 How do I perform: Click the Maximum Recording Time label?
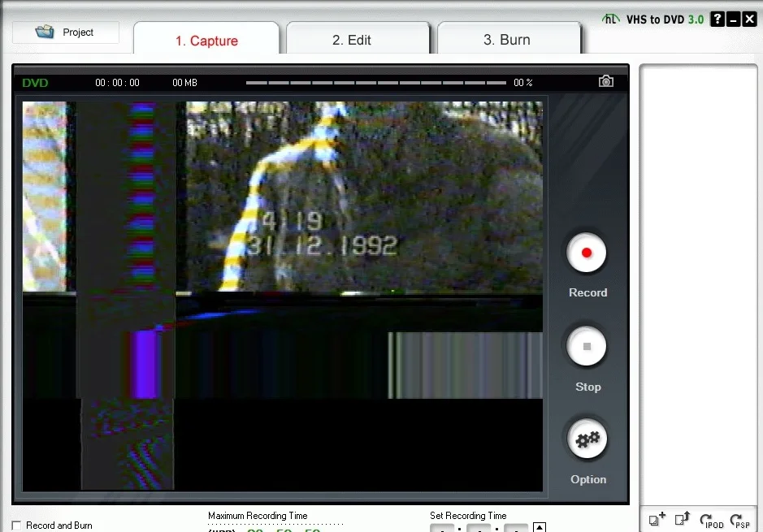[x=258, y=516]
